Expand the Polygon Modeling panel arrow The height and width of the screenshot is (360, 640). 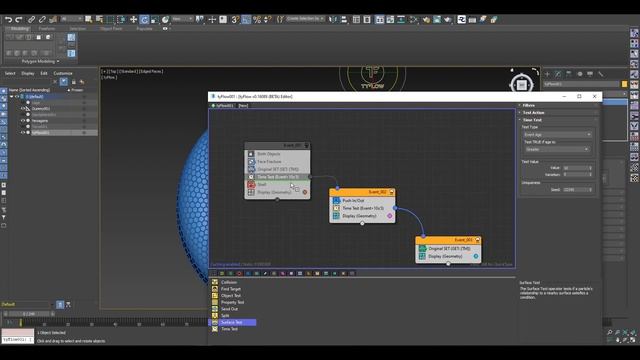click(58, 62)
